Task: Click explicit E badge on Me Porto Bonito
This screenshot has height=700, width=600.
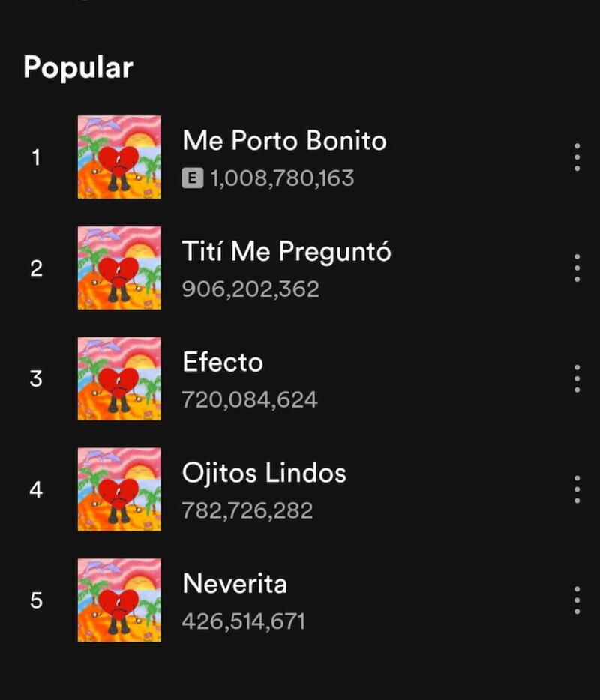Action: tap(193, 178)
